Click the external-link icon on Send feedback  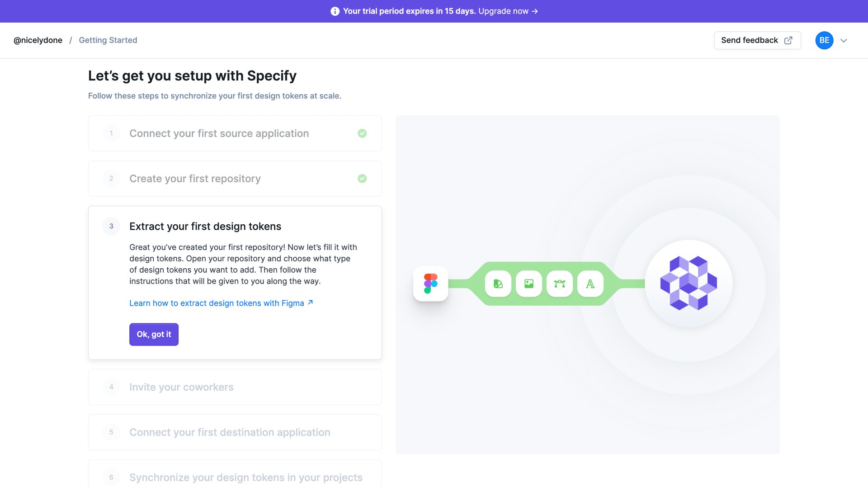(788, 40)
